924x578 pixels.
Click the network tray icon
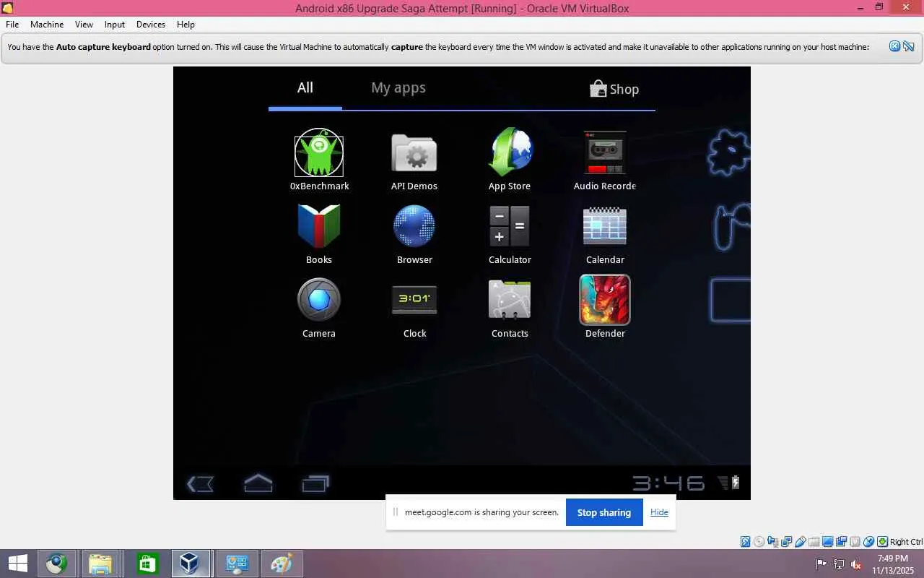pos(839,564)
